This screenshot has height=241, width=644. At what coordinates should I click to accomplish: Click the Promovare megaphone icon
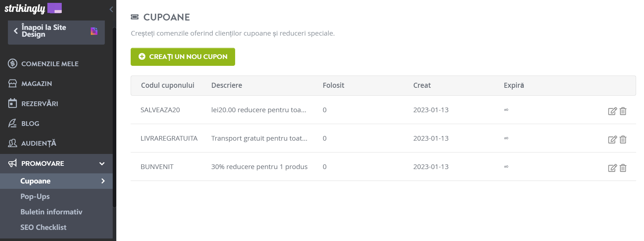pyautogui.click(x=13, y=163)
